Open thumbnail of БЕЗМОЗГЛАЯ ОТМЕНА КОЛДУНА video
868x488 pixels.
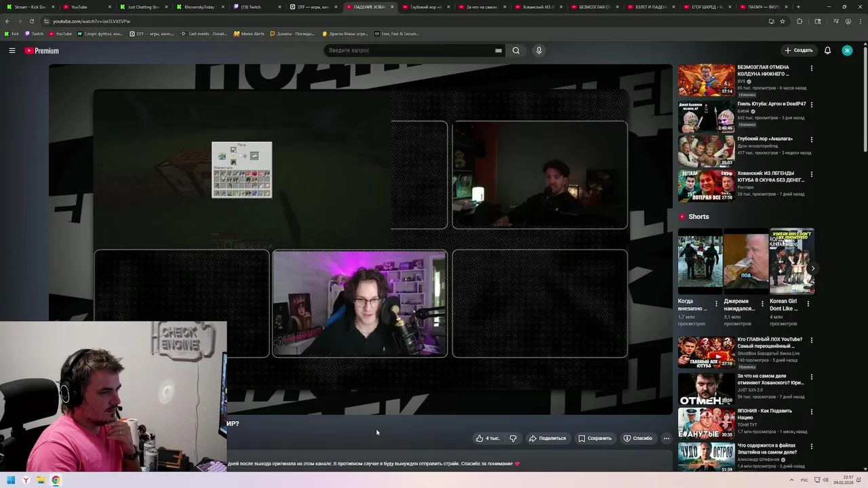click(706, 81)
